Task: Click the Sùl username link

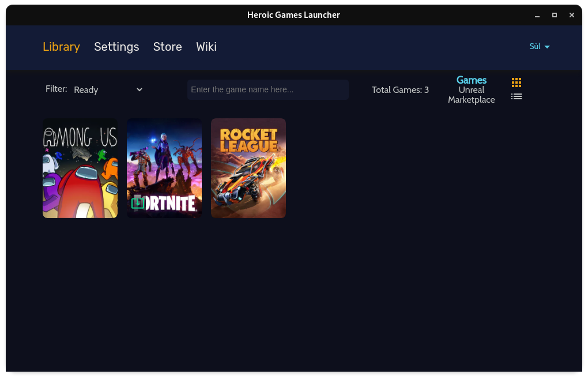Action: [x=534, y=47]
